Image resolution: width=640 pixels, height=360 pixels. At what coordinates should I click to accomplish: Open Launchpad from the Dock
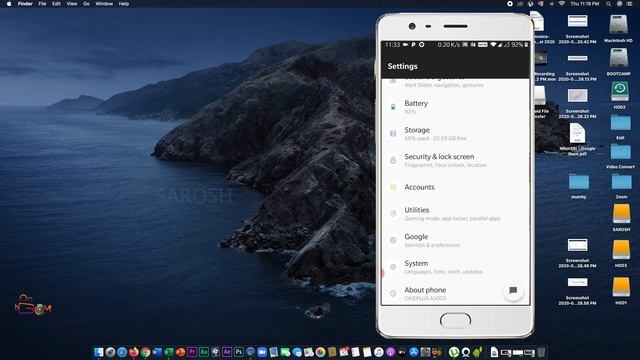pos(110,352)
